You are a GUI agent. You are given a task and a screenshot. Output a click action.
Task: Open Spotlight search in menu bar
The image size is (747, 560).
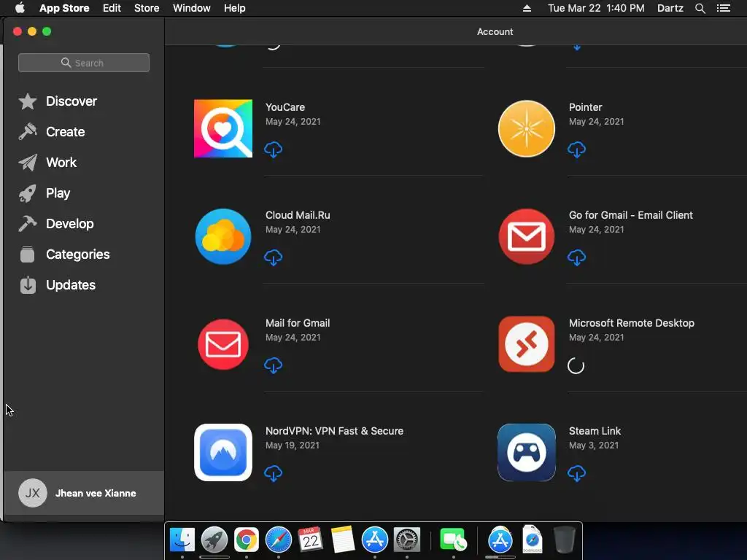point(700,8)
